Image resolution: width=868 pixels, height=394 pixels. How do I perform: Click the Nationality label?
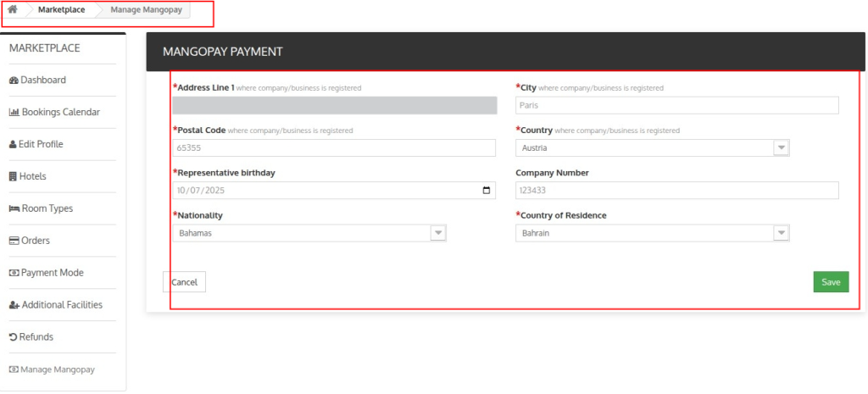198,215
